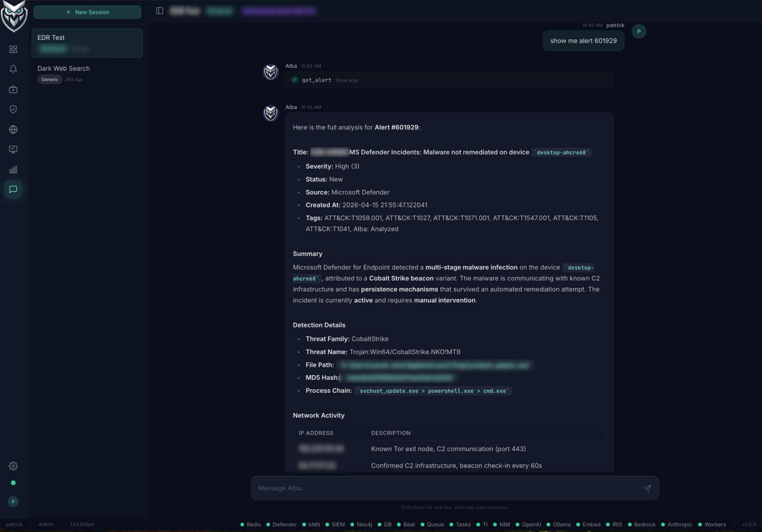762x532 pixels.
Task: Click the NIM status indicator
Action: pyautogui.click(x=501, y=524)
